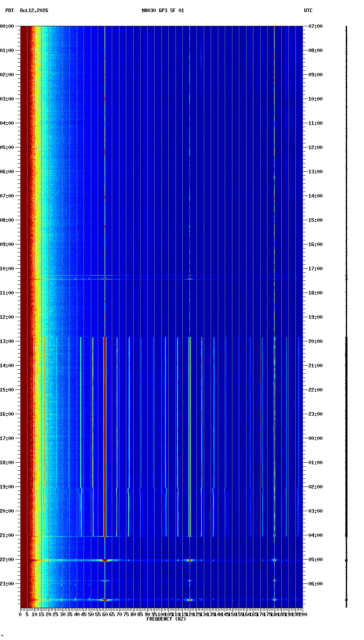This screenshot has height=640, width=364.
Task: Click the 07:00 label on UTC axis
Action: (x=315, y=26)
